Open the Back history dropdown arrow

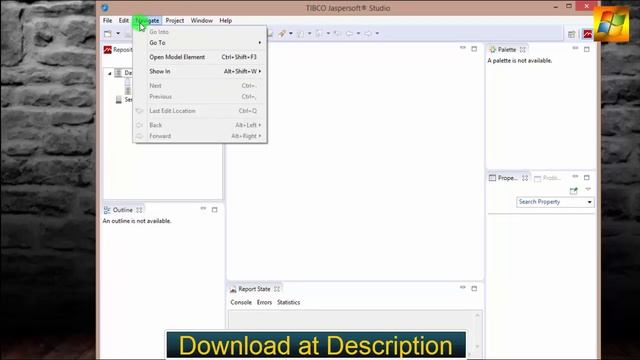358,34
